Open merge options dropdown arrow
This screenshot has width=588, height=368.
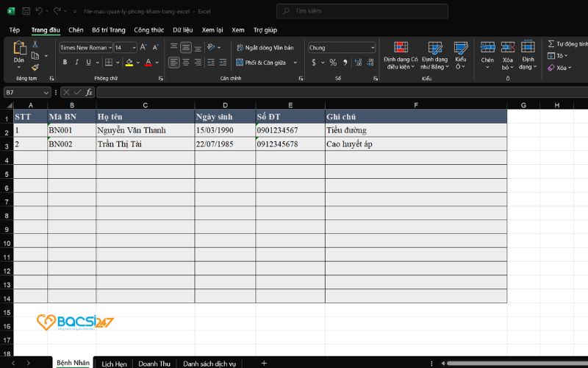pos(295,63)
